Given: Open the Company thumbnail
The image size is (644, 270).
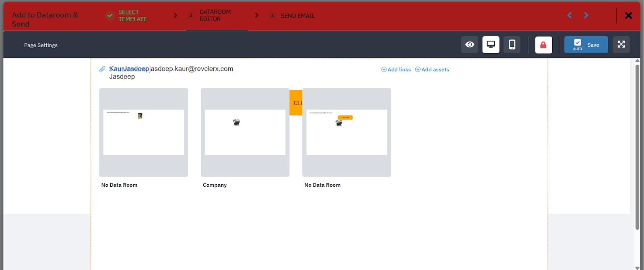Looking at the screenshot, I should click(x=245, y=132).
